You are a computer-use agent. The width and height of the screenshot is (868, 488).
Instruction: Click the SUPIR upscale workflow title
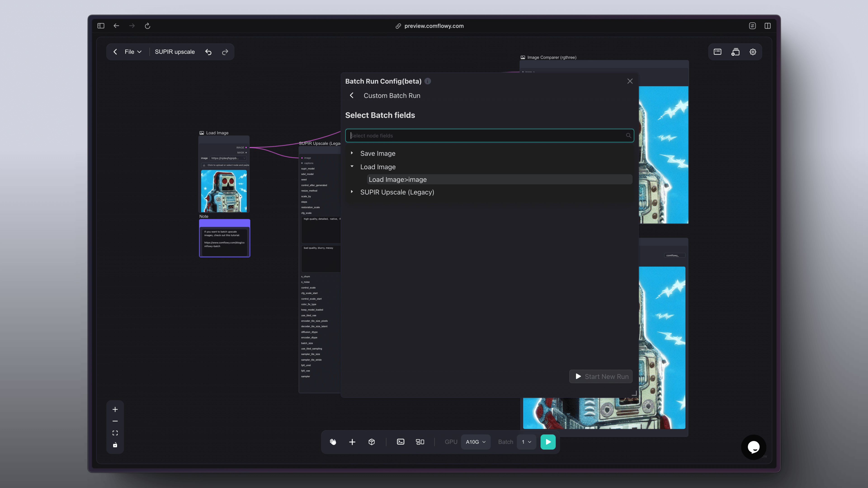pyautogui.click(x=175, y=52)
